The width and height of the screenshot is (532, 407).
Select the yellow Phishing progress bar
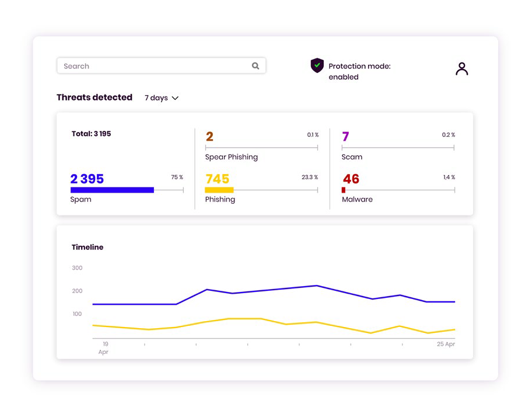219,190
